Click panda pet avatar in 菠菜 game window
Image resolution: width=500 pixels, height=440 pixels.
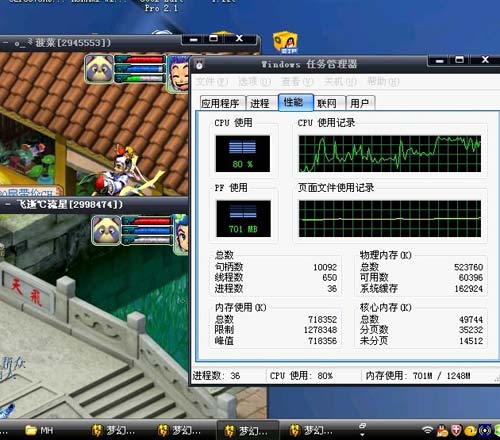click(x=99, y=69)
